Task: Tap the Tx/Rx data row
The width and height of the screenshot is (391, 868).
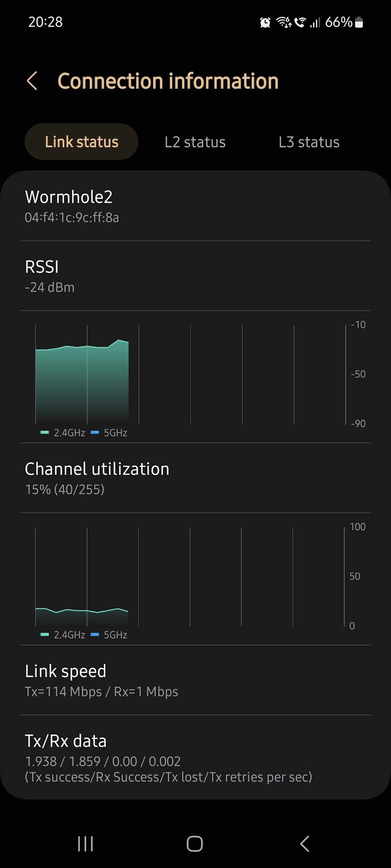Action: (195, 758)
